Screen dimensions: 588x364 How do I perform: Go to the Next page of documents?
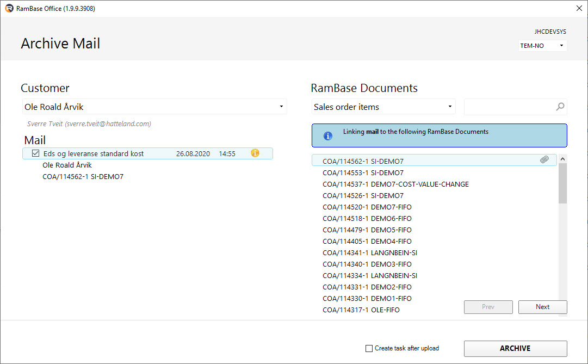tap(543, 307)
